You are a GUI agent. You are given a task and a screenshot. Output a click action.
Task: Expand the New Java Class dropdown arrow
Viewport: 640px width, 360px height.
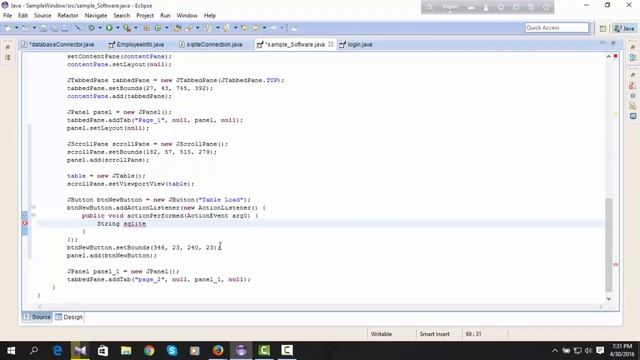click(166, 28)
